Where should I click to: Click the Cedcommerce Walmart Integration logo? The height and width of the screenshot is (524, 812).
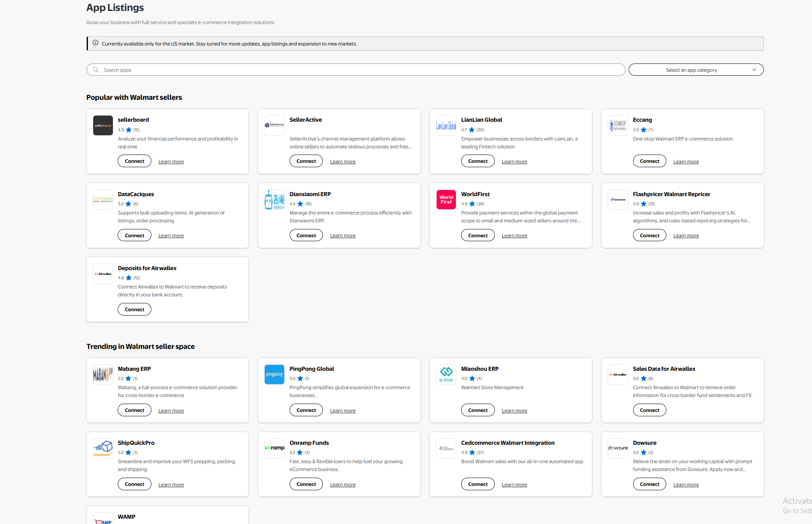[x=446, y=449]
